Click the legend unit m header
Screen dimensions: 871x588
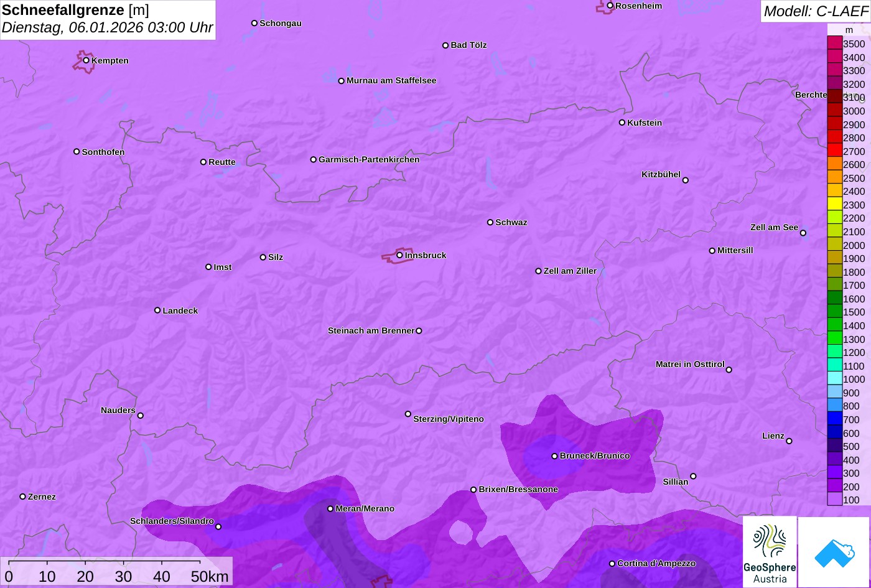849,29
